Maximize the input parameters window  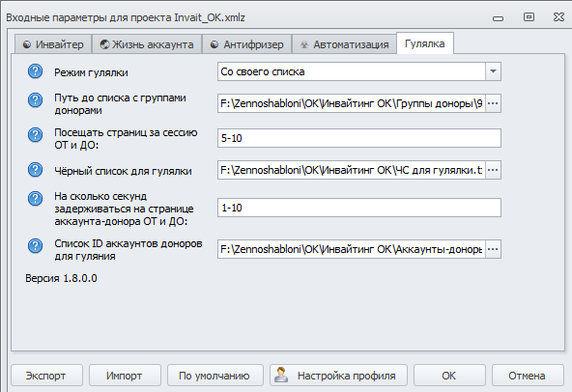click(529, 16)
